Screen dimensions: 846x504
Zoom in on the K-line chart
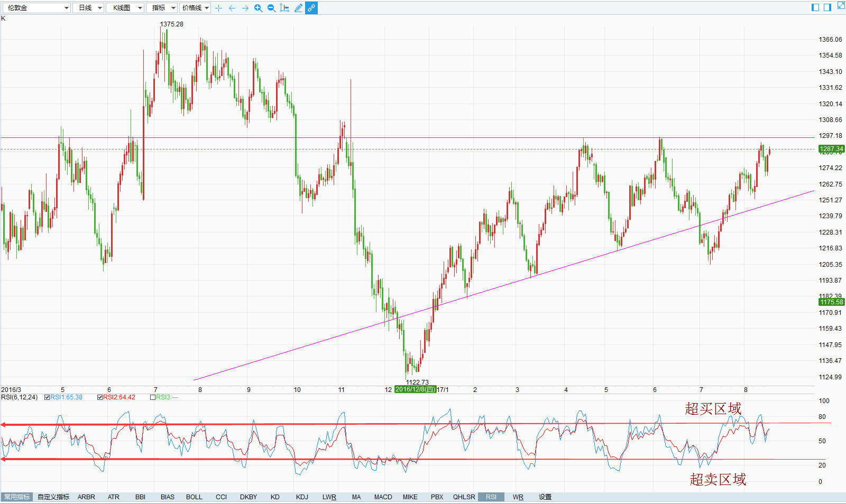[259, 8]
